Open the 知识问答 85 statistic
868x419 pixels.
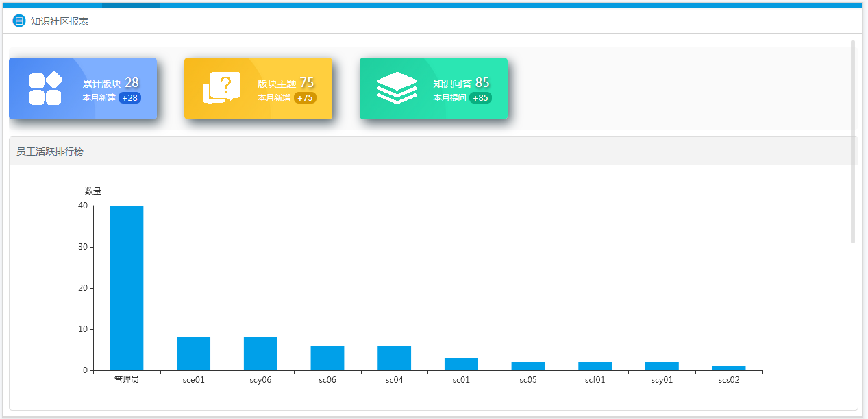tap(461, 83)
